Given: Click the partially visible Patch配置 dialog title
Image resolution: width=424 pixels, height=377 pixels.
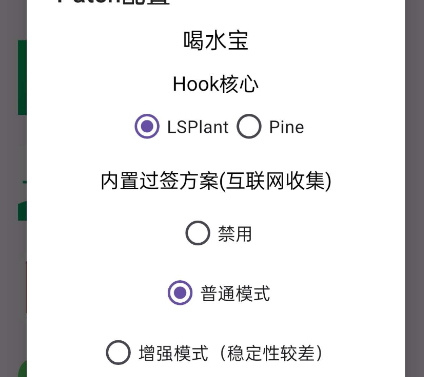Looking at the screenshot, I should (x=113, y=2).
